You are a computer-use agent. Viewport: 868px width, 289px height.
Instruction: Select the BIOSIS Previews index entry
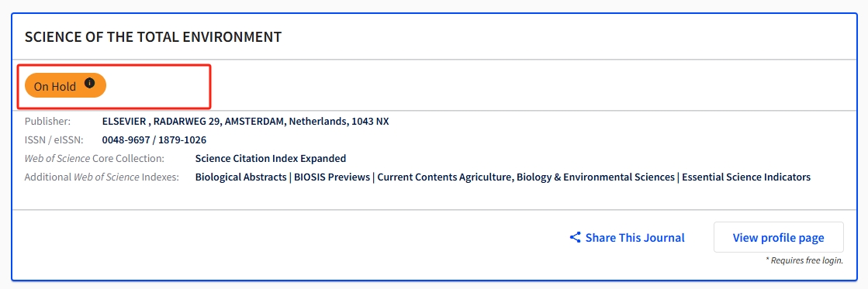pyautogui.click(x=331, y=177)
